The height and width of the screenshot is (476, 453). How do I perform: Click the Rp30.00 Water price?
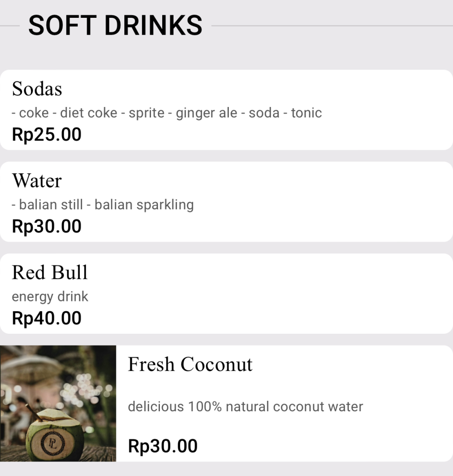pos(47,226)
